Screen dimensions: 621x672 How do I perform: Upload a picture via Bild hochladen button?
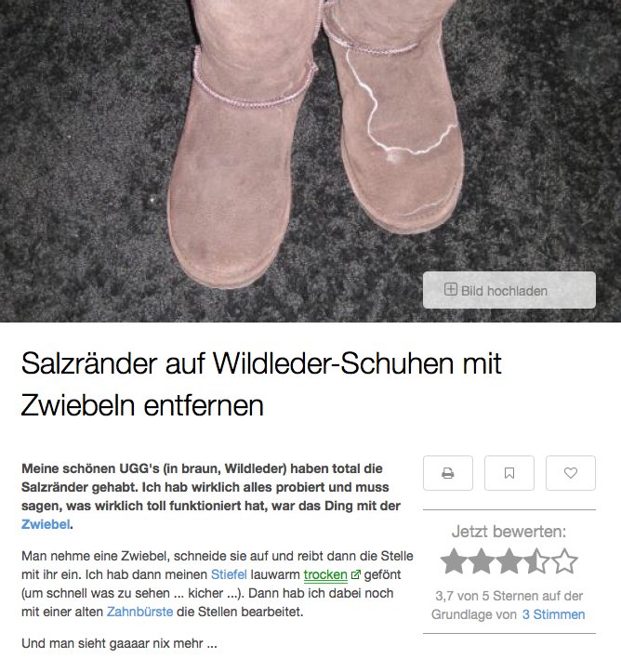(509, 290)
